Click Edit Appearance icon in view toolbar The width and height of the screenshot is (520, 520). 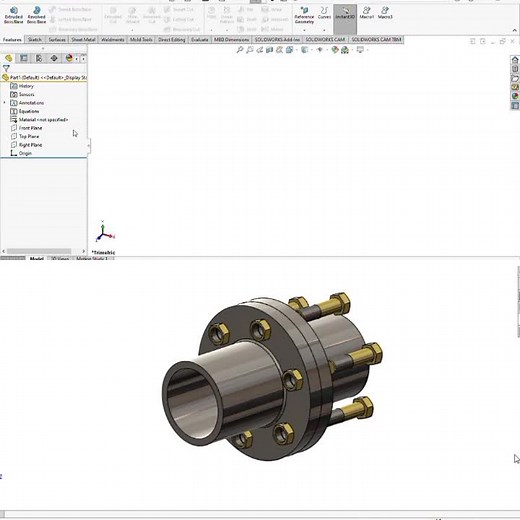[335, 50]
